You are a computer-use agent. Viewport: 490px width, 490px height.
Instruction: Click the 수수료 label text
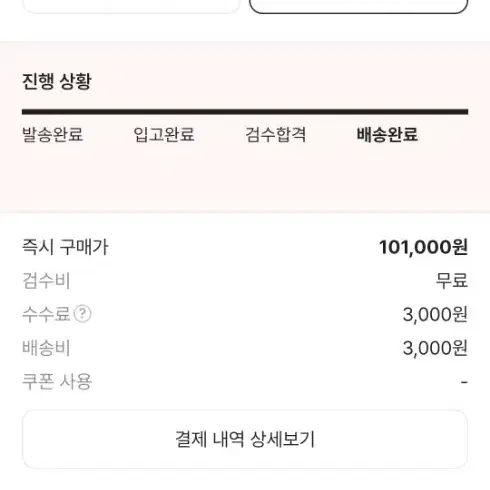[x=46, y=314]
